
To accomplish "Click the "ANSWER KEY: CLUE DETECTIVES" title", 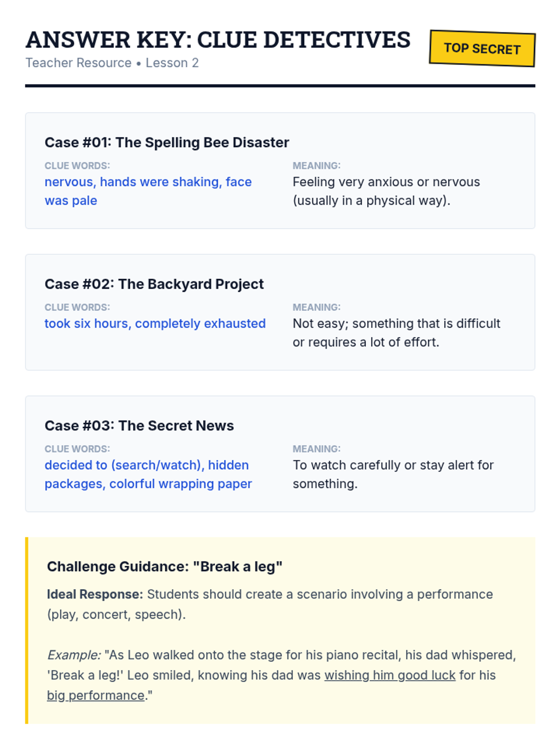I will click(218, 40).
